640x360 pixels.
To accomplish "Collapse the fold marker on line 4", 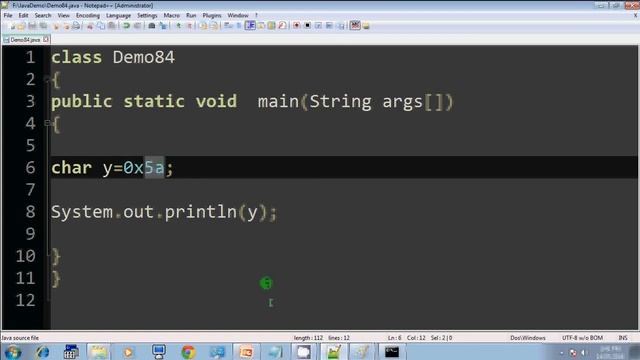I will pyautogui.click(x=47, y=122).
